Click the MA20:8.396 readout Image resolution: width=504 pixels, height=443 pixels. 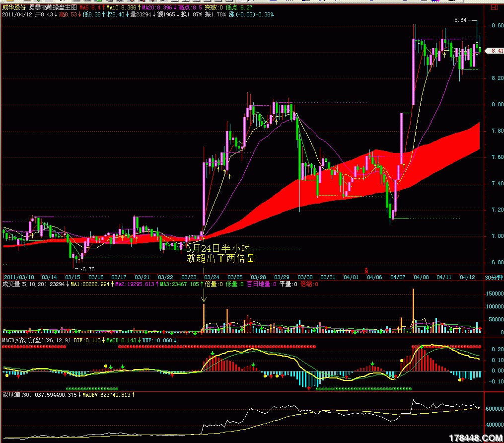click(x=159, y=7)
